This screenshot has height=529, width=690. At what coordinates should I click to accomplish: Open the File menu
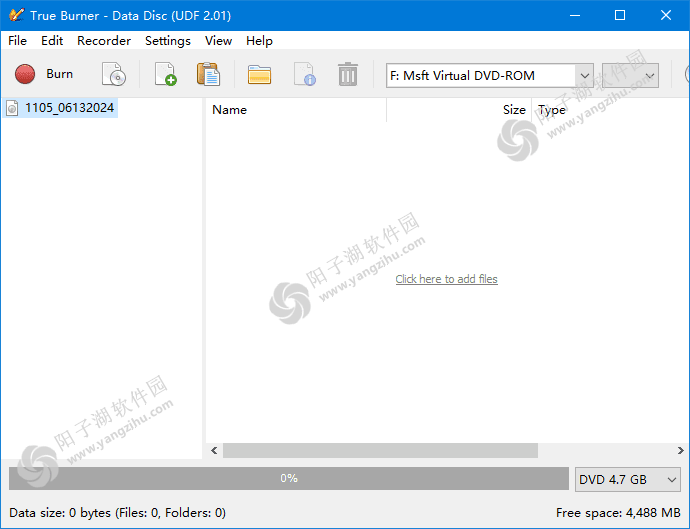[18, 40]
